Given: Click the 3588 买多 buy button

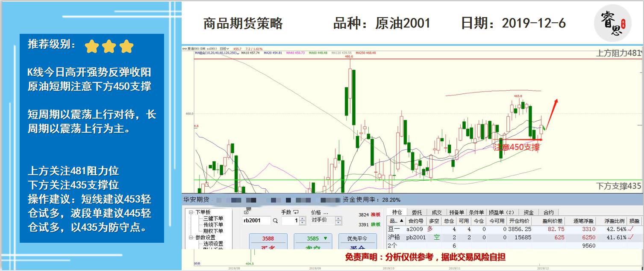Looking at the screenshot, I should click(x=268, y=241).
